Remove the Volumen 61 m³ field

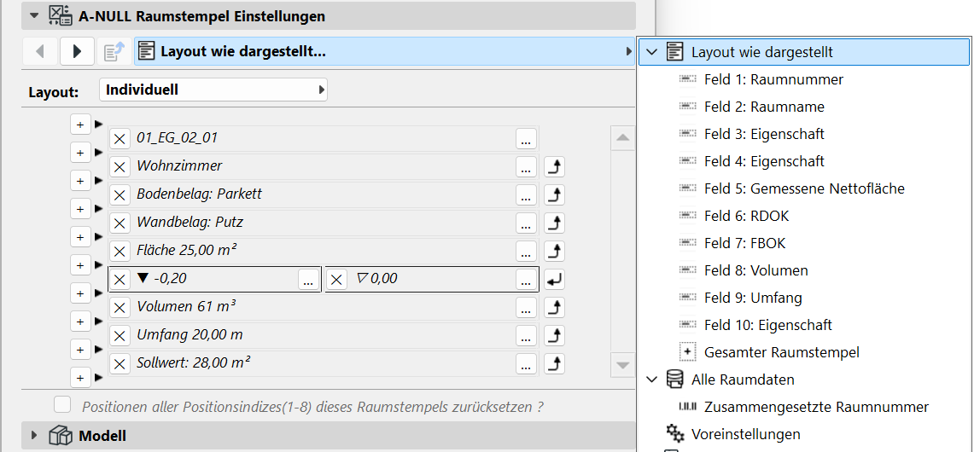[x=120, y=307]
